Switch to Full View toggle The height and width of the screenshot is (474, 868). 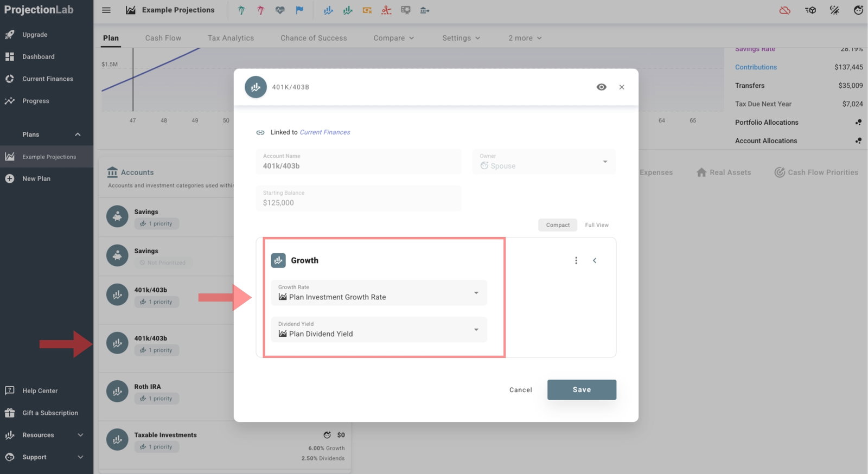click(596, 225)
